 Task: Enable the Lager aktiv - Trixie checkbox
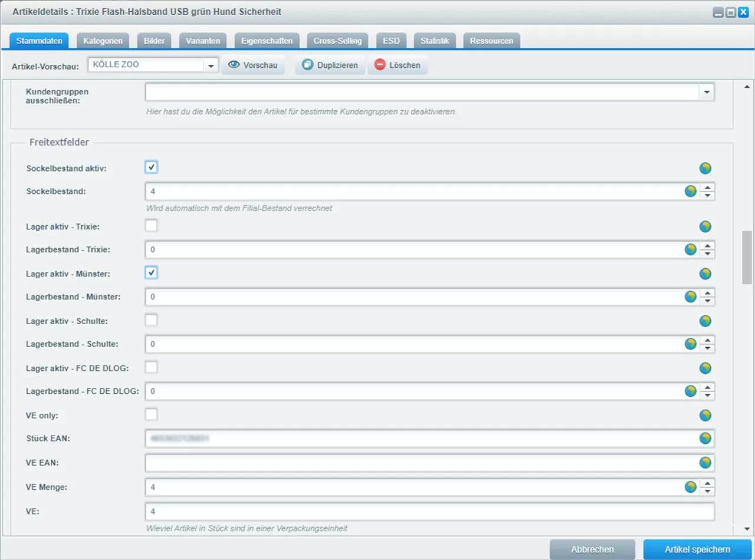[152, 226]
